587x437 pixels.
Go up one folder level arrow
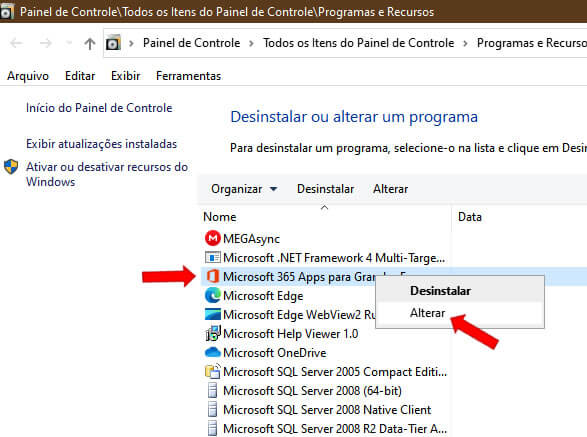tap(89, 43)
